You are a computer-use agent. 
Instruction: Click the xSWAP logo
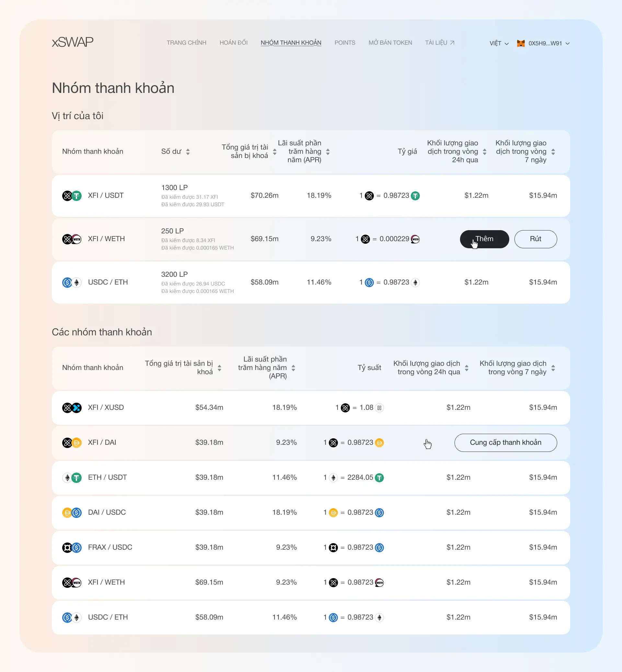[x=72, y=42]
